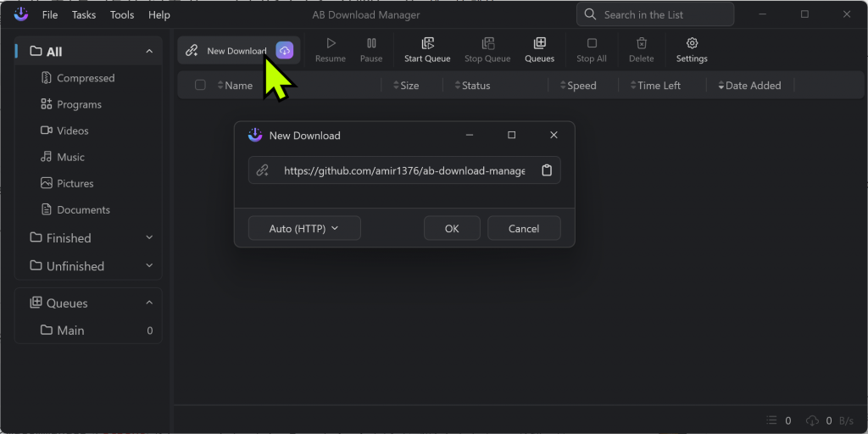Click OK in New Download dialog
The width and height of the screenshot is (868, 434).
452,228
